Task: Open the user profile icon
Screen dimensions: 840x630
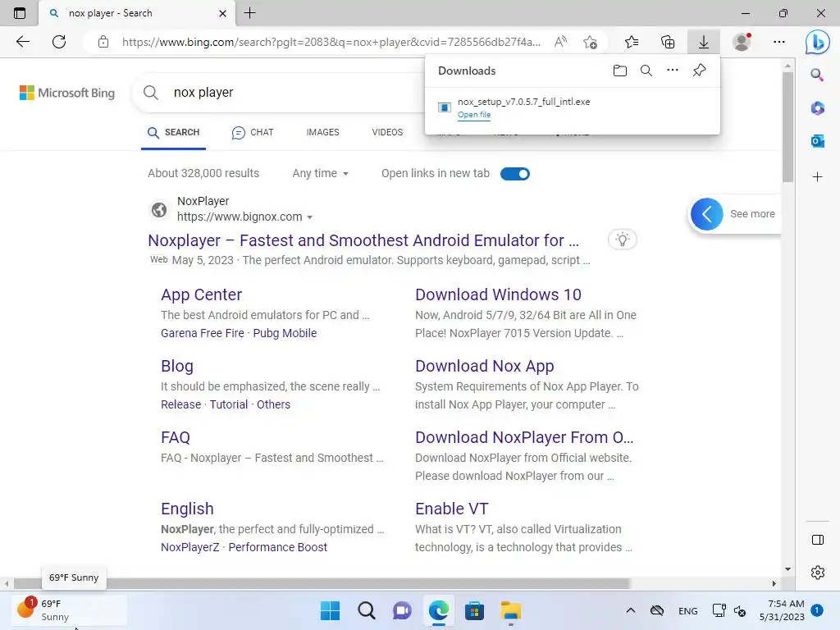Action: pos(742,42)
